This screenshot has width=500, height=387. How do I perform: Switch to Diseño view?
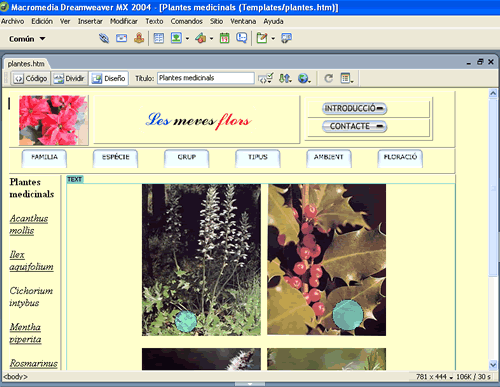click(109, 79)
